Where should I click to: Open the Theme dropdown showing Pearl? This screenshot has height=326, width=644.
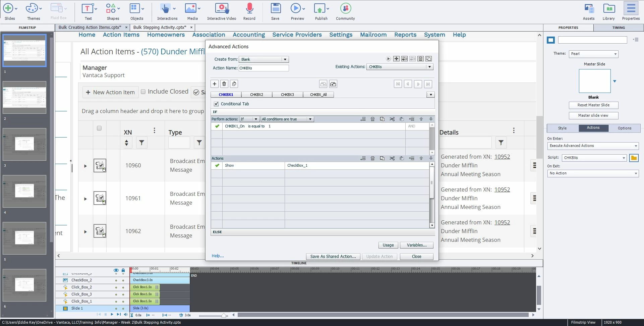[593, 54]
